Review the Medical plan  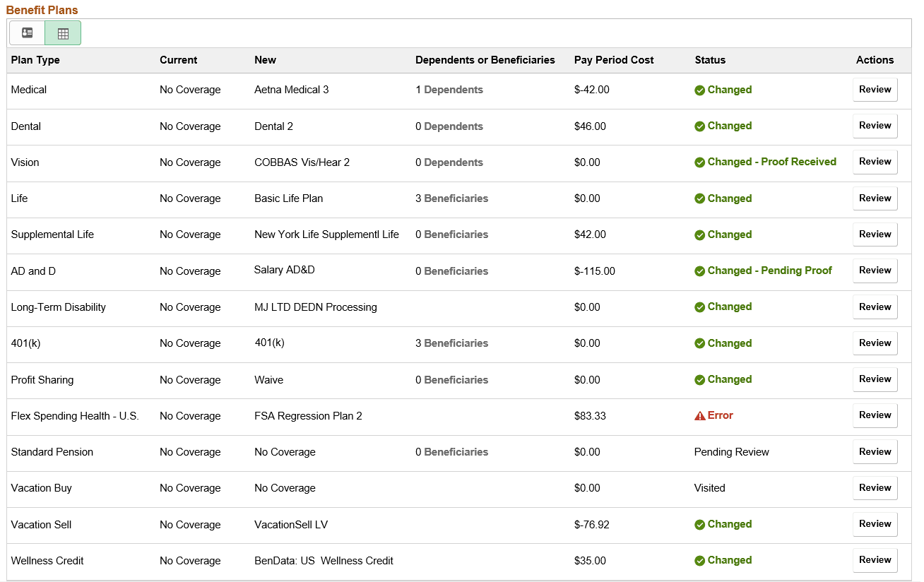875,90
